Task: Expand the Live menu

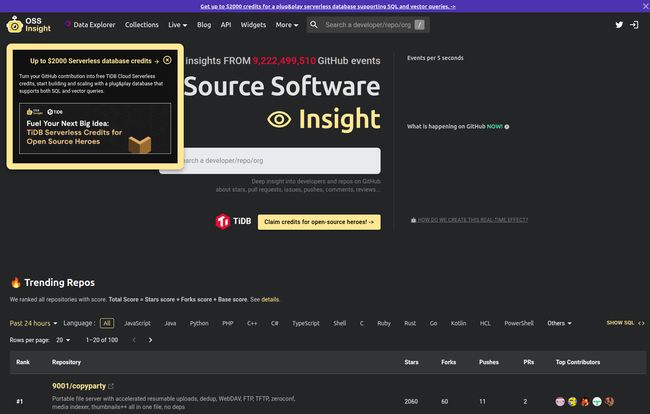Action: point(177,25)
